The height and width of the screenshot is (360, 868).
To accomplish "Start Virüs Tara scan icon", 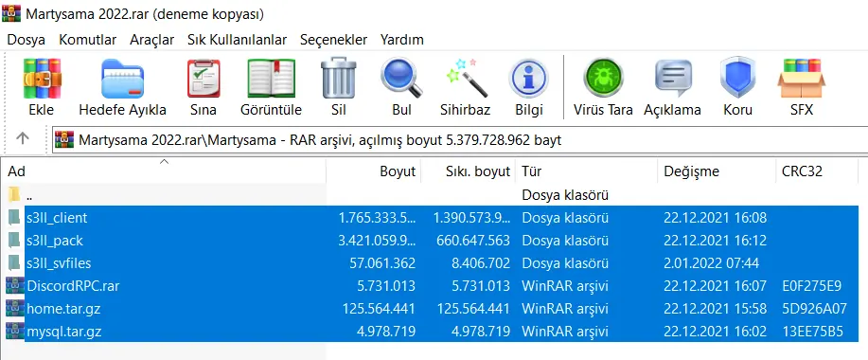I will click(x=603, y=78).
